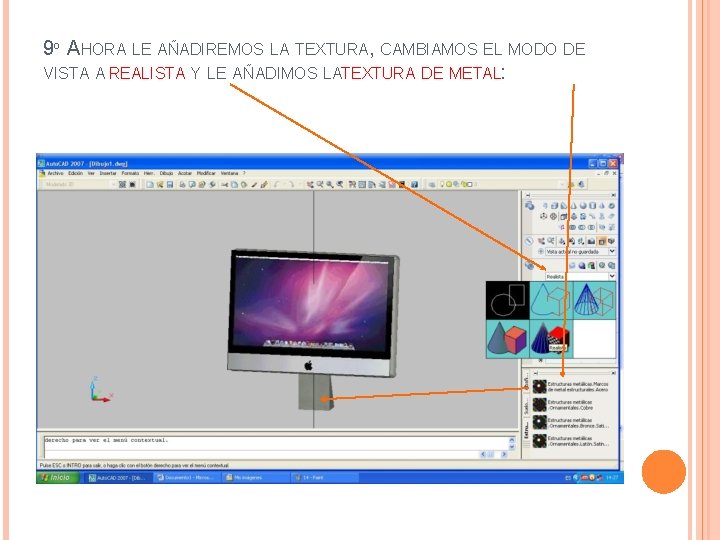The width and height of the screenshot is (720, 540).
Task: Click the command window scroll-right arrow
Action: [x=504, y=454]
